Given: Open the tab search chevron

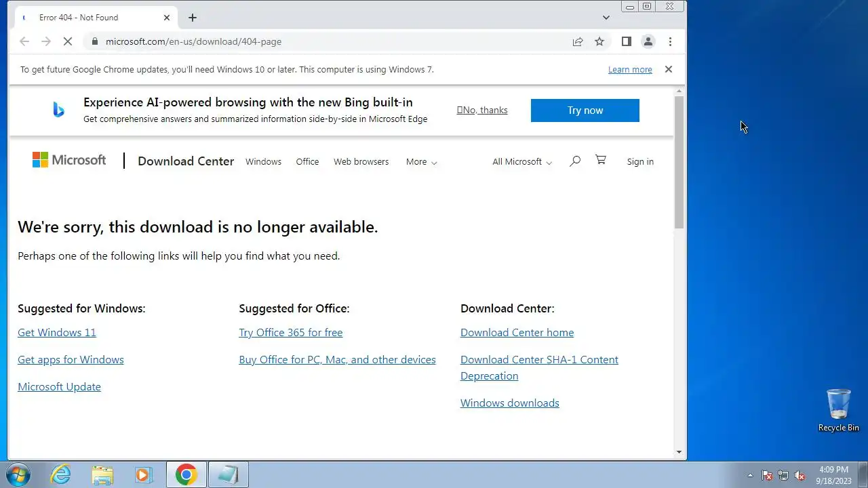Looking at the screenshot, I should pyautogui.click(x=606, y=18).
